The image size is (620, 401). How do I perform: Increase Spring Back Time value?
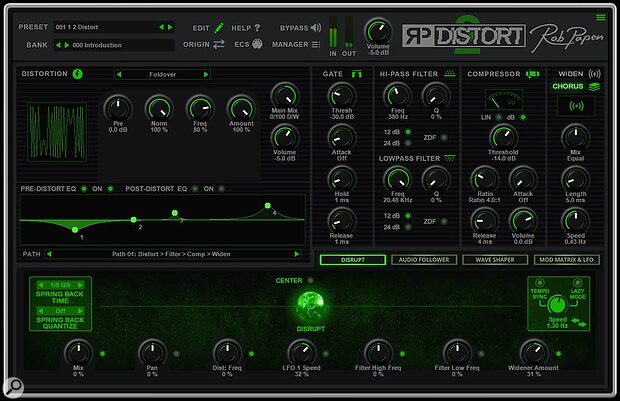(x=80, y=285)
